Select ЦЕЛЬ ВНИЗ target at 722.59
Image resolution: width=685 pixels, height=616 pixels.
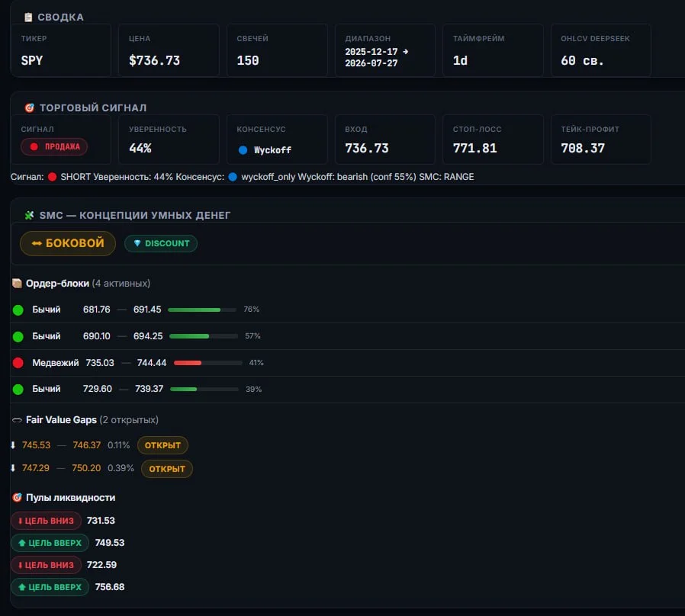tap(46, 565)
